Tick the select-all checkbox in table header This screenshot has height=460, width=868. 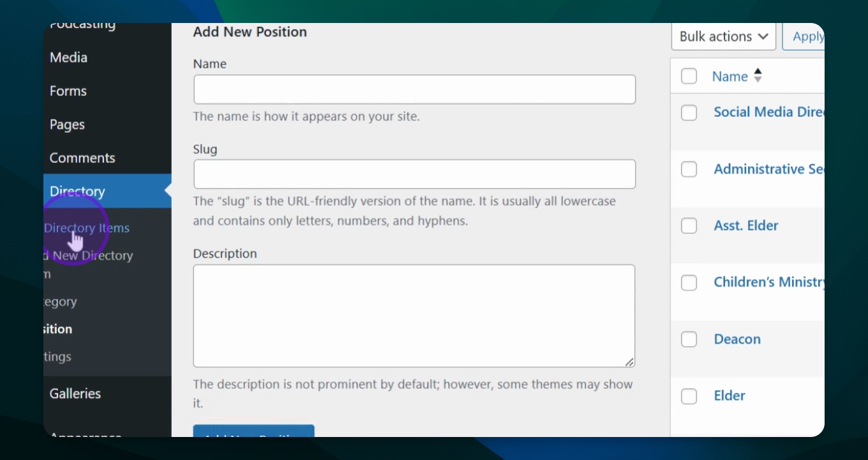pyautogui.click(x=689, y=77)
